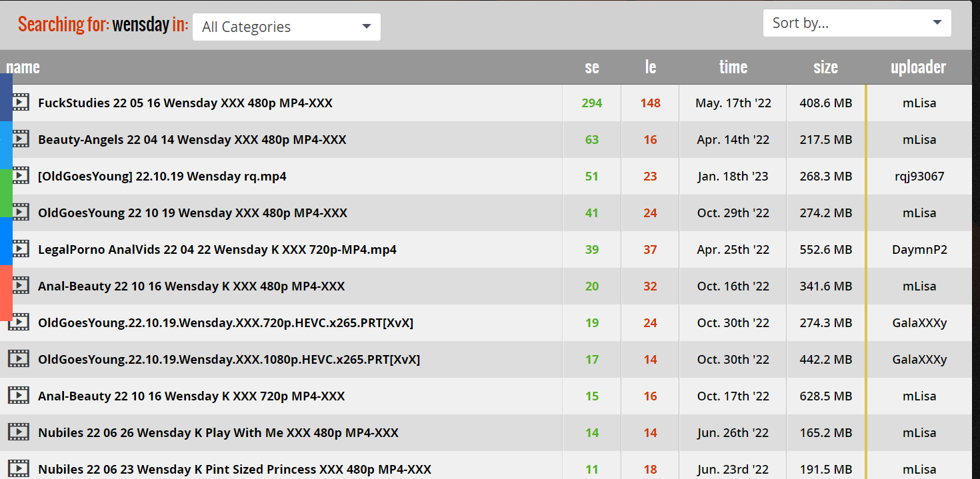The width and height of the screenshot is (980, 479).
Task: Click the leechers count 37
Action: click(651, 250)
